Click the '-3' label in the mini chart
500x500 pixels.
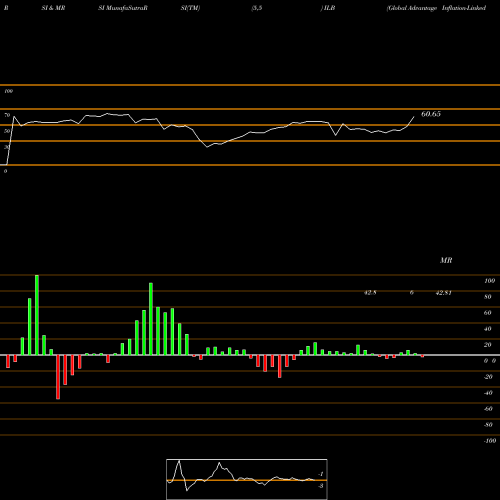pyautogui.click(x=321, y=486)
